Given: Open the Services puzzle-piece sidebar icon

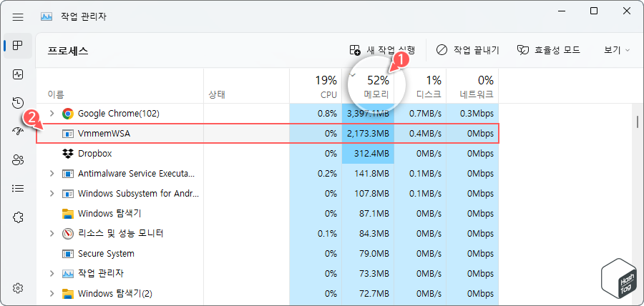Looking at the screenshot, I should tap(18, 217).
